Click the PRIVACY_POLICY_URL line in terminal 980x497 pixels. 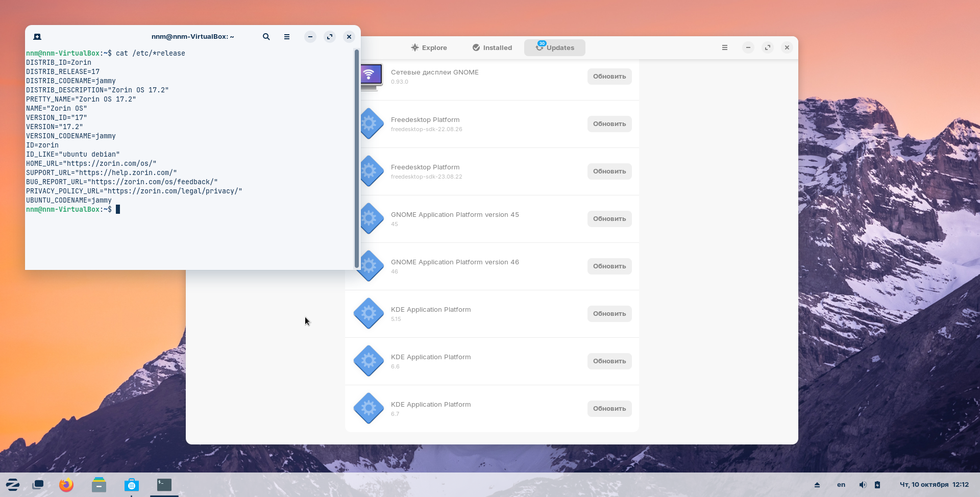(x=134, y=191)
